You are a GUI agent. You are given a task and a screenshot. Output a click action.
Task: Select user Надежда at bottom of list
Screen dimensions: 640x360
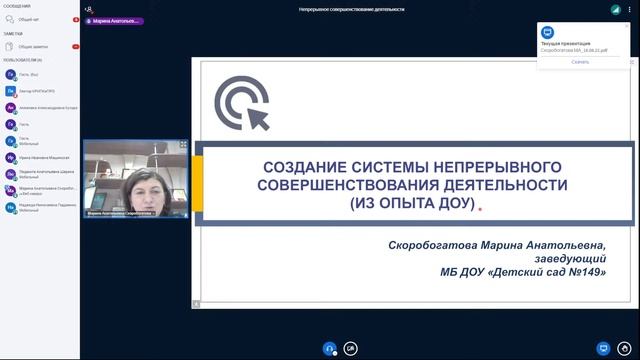tap(40, 207)
